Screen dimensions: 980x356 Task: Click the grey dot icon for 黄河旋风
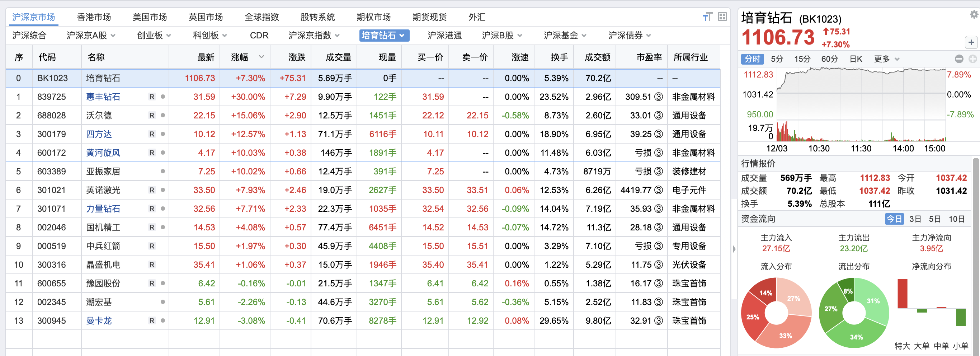coord(163,153)
